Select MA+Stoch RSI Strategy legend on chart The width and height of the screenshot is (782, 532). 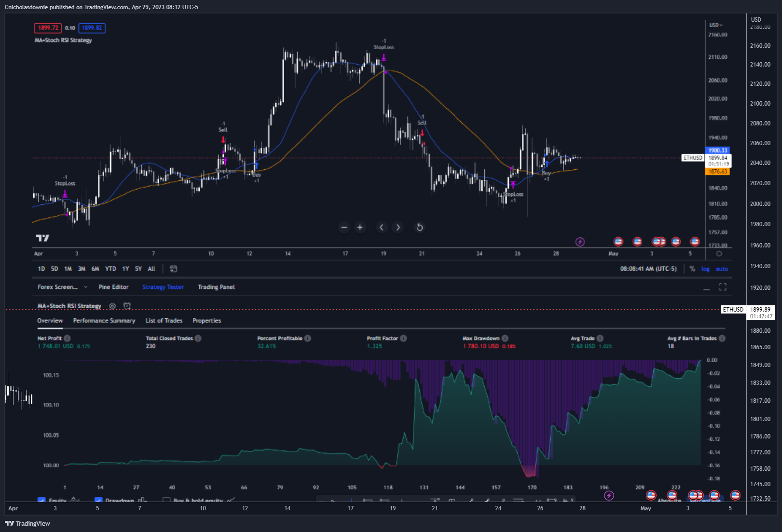pos(63,40)
